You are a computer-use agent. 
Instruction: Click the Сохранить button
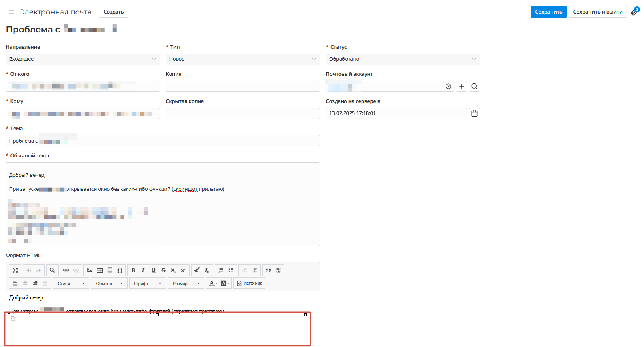(548, 12)
